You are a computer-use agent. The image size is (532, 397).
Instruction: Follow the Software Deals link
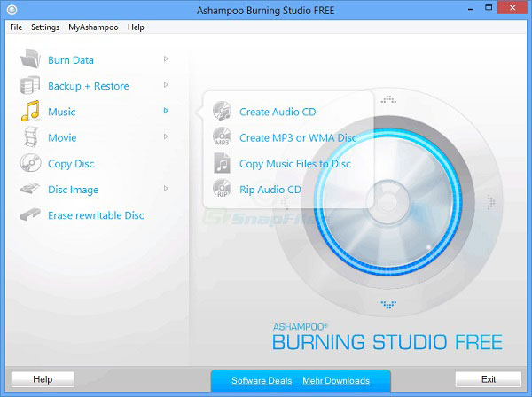click(x=262, y=380)
